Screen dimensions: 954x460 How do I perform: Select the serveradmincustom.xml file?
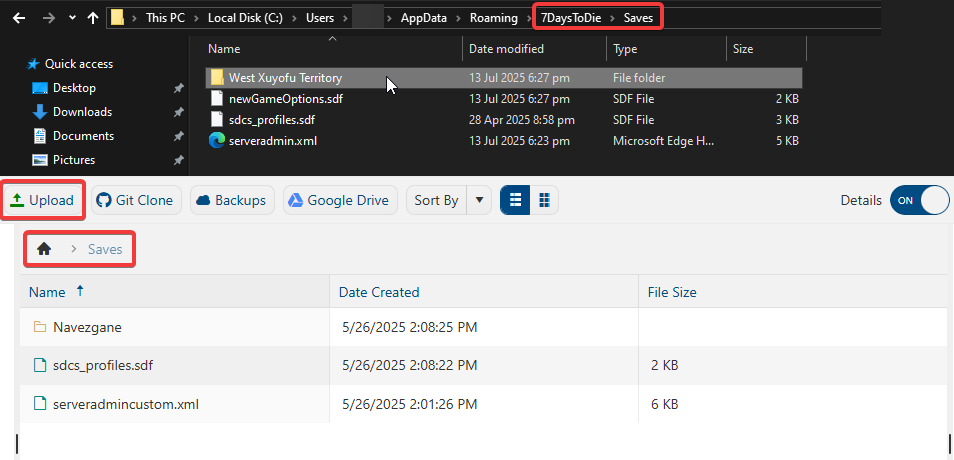point(126,404)
